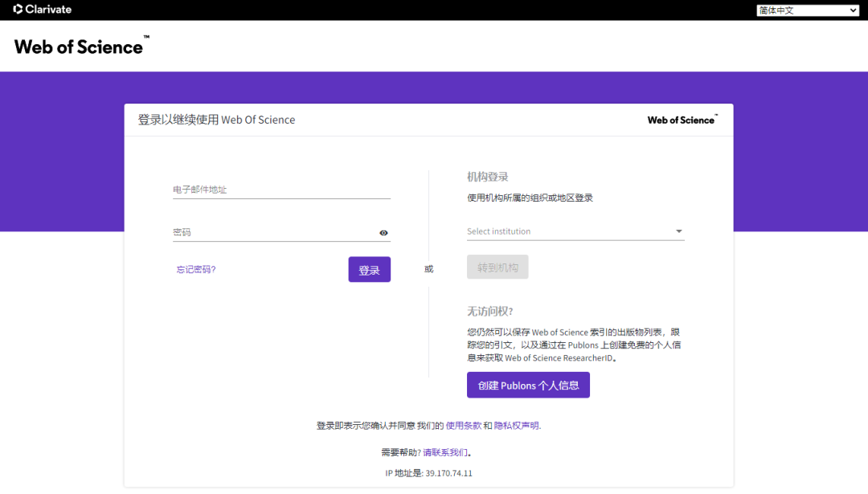Click the 电子邮件地址 input field

pyautogui.click(x=281, y=189)
